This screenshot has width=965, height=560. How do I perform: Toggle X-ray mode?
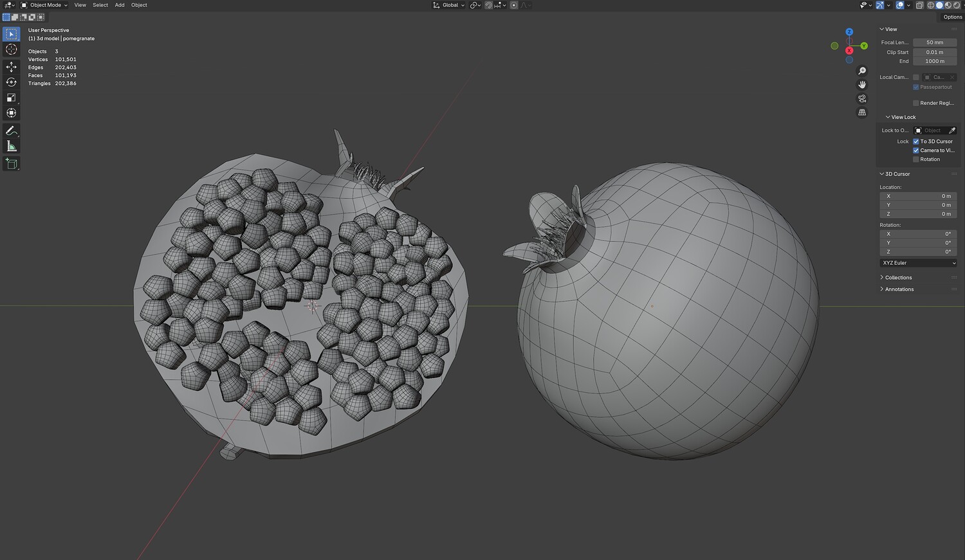(x=919, y=5)
